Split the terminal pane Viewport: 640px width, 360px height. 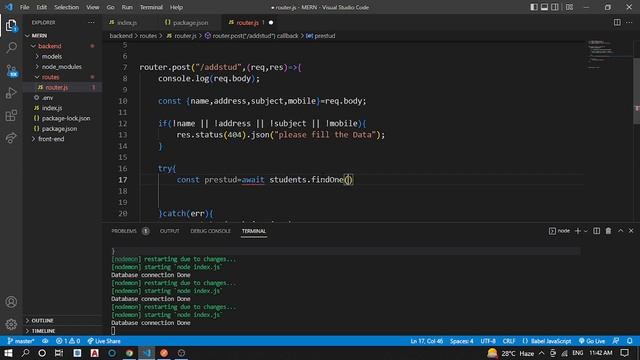[596, 231]
